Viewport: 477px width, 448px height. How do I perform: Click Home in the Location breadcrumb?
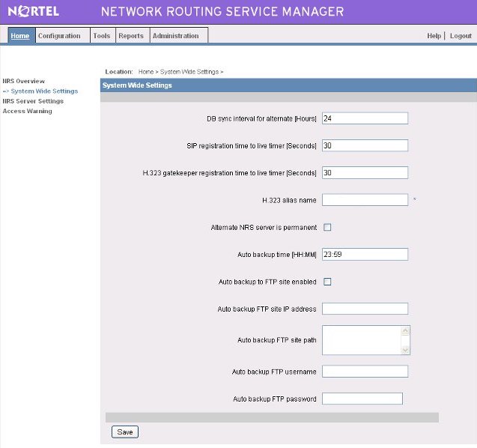point(146,72)
